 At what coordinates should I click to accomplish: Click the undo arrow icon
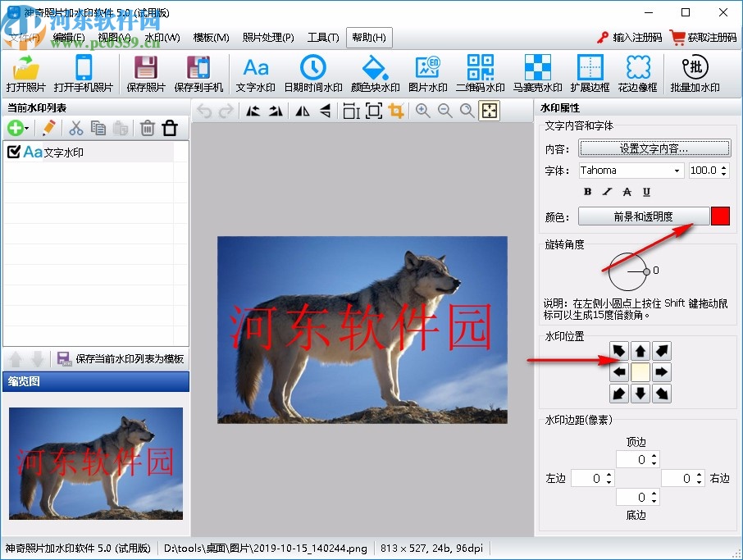[x=204, y=112]
